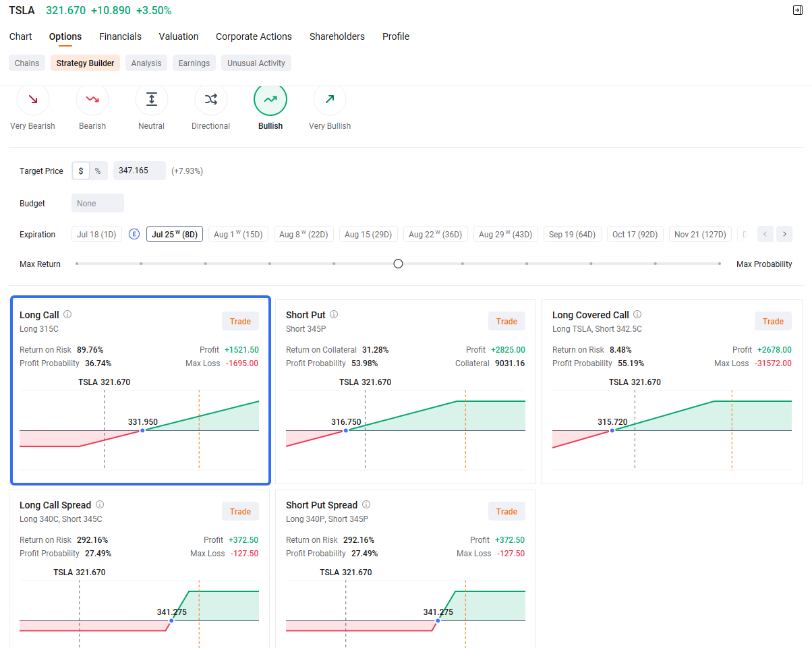Switch to the Shareholders tab
The width and height of the screenshot is (812, 648).
(337, 36)
